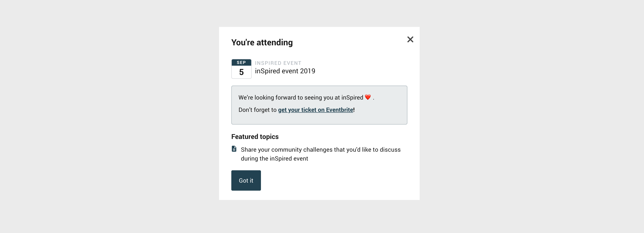This screenshot has width=644, height=233.
Task: Select the inSpired event 2019 title
Action: tap(285, 71)
